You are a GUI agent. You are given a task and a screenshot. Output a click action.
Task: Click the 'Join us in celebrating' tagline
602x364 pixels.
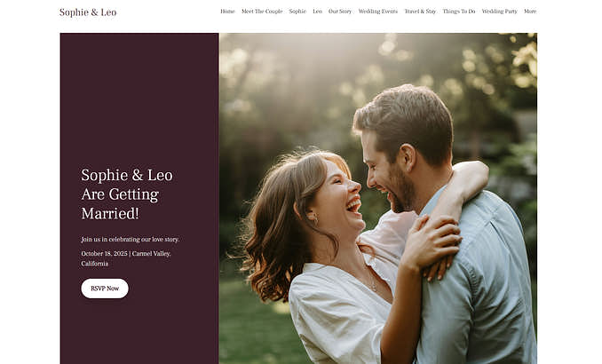131,239
